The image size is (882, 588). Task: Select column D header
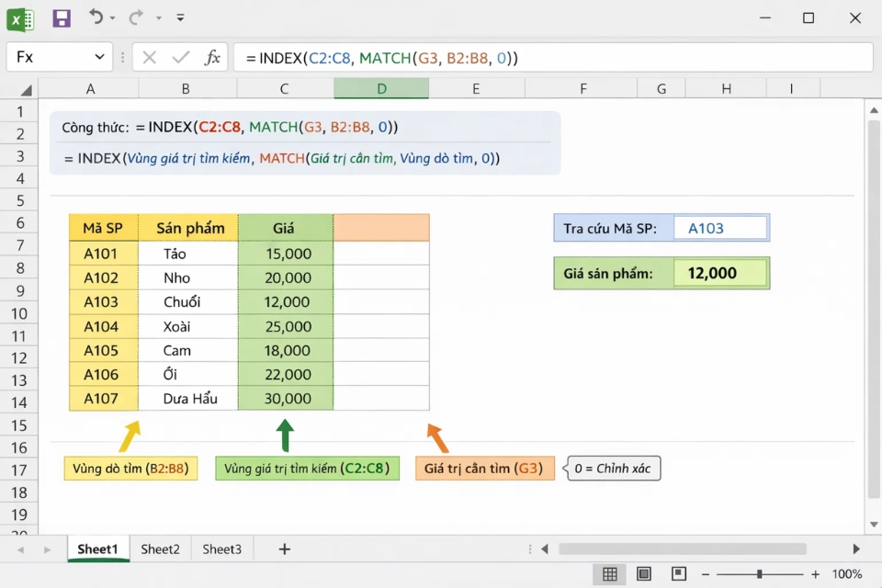[380, 89]
